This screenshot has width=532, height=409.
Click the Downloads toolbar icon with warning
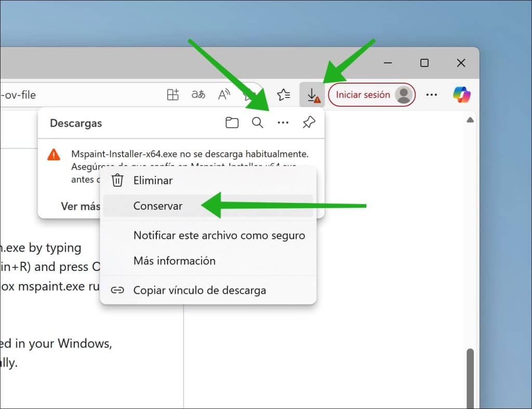coord(312,95)
